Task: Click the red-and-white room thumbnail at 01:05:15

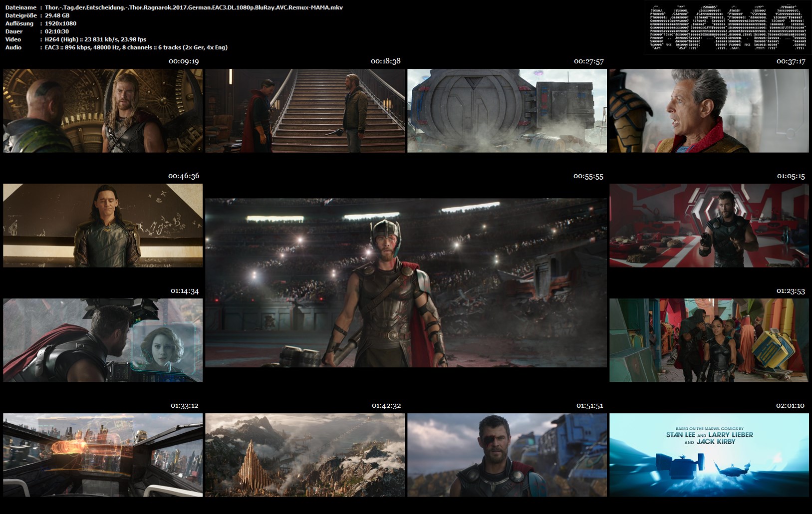Action: coord(709,226)
